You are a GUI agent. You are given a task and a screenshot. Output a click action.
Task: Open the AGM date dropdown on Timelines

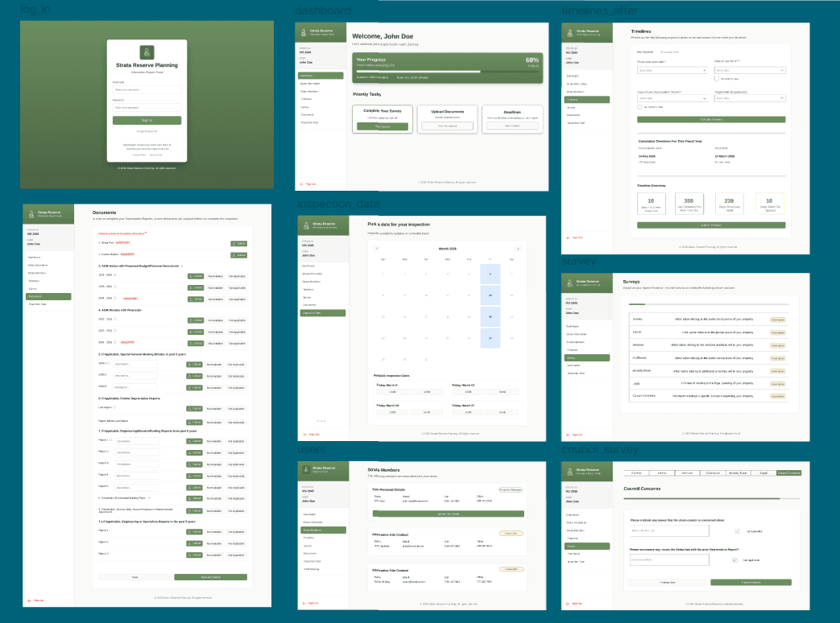click(750, 70)
